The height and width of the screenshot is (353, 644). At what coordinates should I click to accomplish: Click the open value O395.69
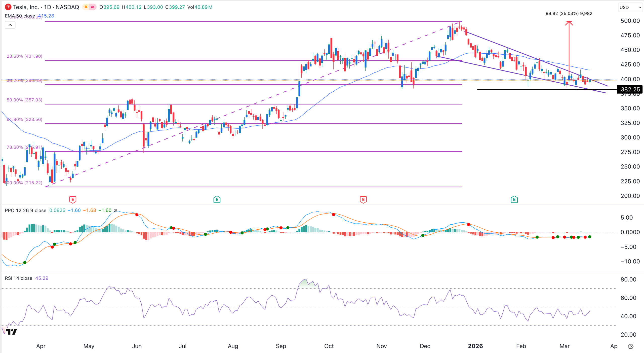109,7
